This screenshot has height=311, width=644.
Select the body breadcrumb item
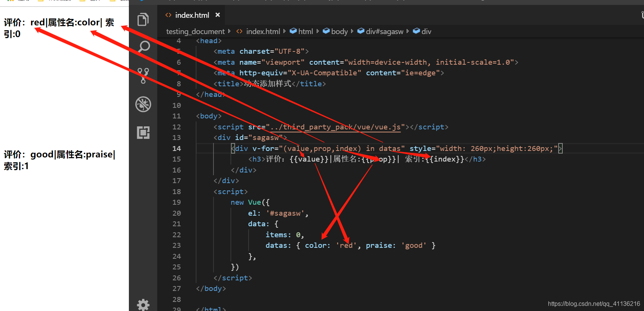coord(339,31)
